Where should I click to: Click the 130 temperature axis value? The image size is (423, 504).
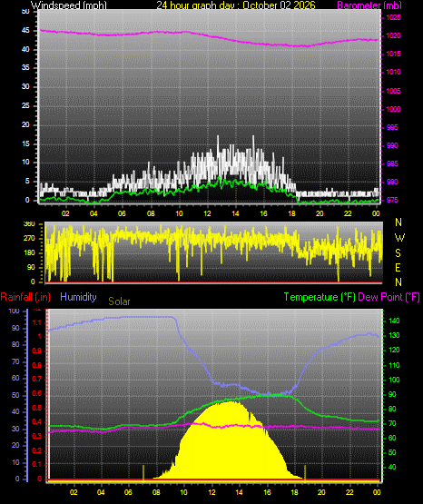[394, 336]
